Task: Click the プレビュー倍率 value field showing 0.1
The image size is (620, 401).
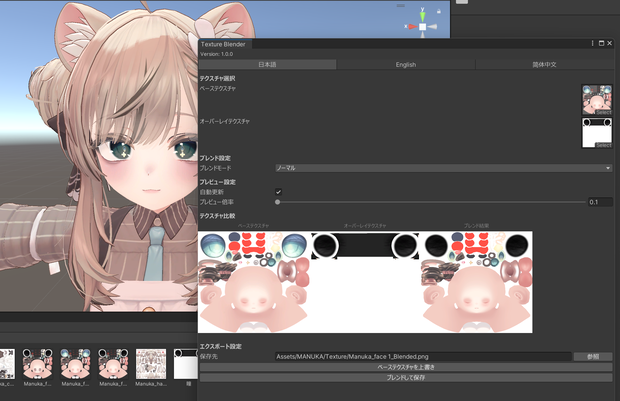Action: (x=600, y=202)
